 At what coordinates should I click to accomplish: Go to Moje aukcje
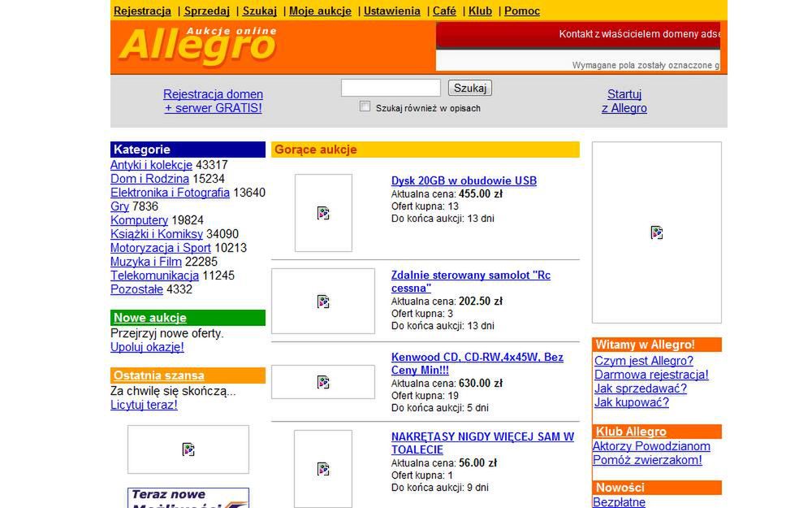point(320,11)
